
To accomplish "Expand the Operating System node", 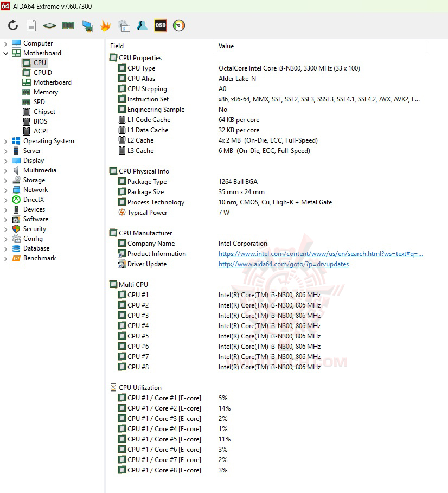I will coord(5,142).
